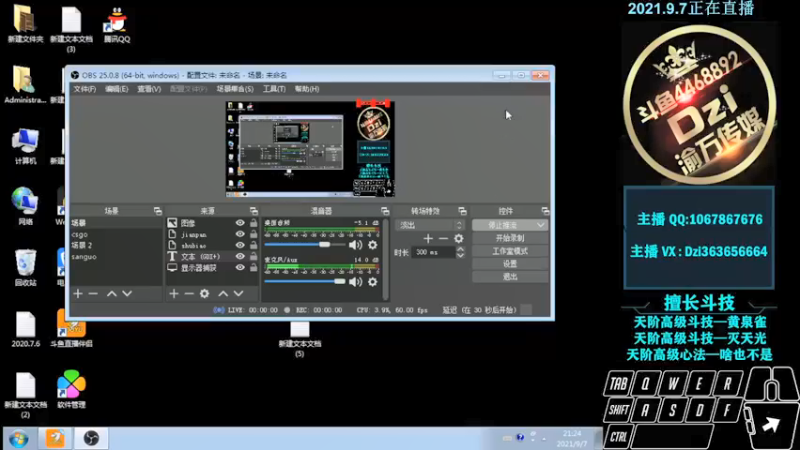This screenshot has width=800, height=450.
Task: Move scene down in scenes list
Action: (x=127, y=293)
